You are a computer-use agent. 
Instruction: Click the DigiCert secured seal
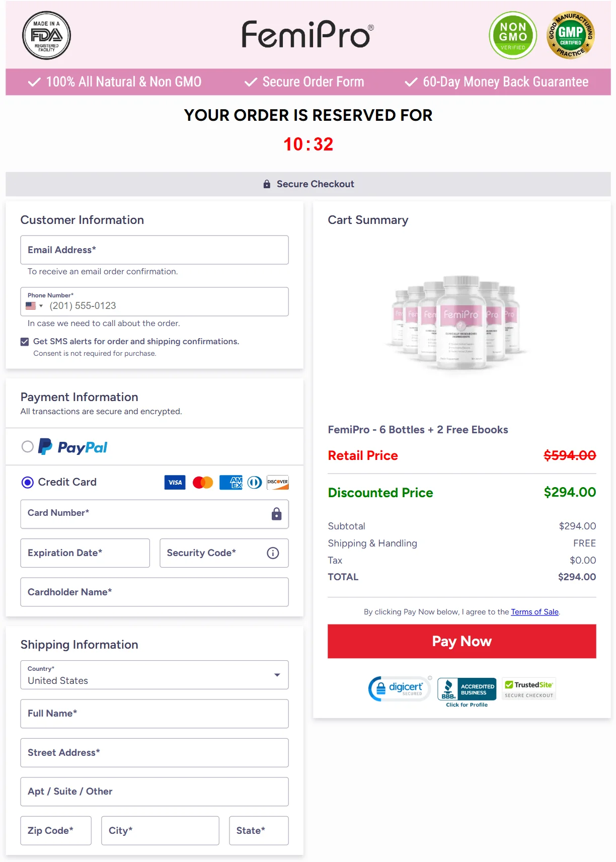pyautogui.click(x=400, y=688)
